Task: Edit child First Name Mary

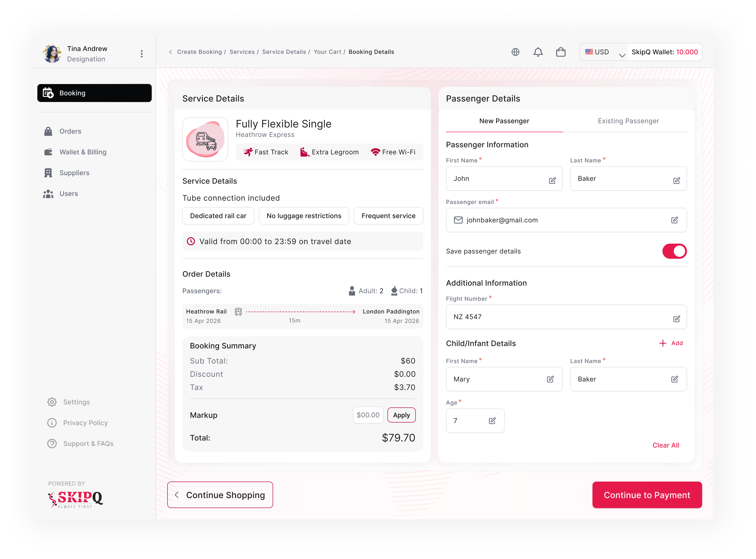Action: [x=550, y=379]
